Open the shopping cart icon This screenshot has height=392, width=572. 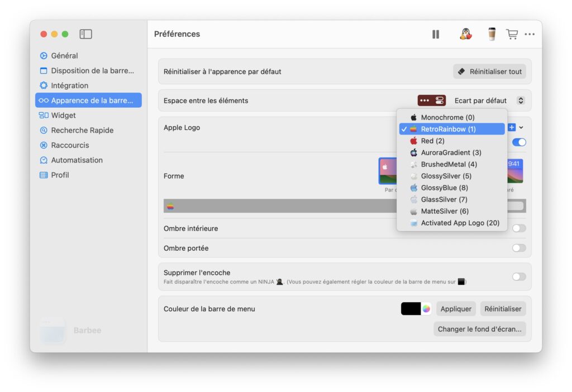click(512, 34)
